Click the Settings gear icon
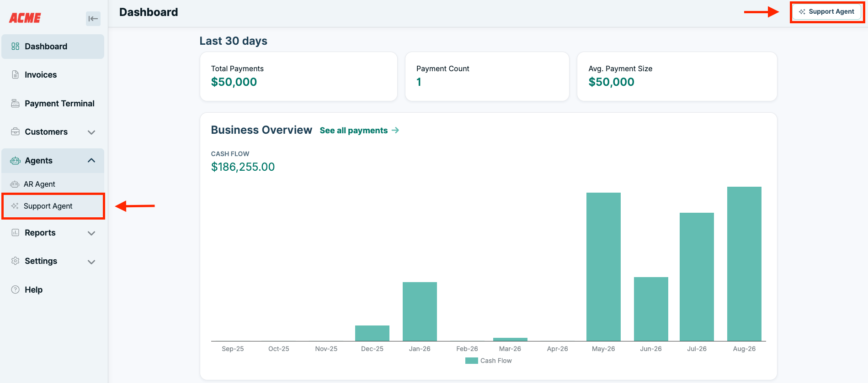The height and width of the screenshot is (383, 868). (16, 261)
